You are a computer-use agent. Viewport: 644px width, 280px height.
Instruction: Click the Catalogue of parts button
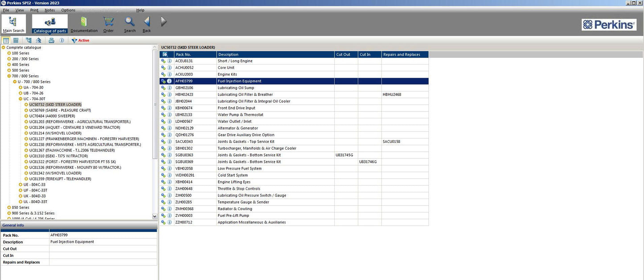coord(49,23)
